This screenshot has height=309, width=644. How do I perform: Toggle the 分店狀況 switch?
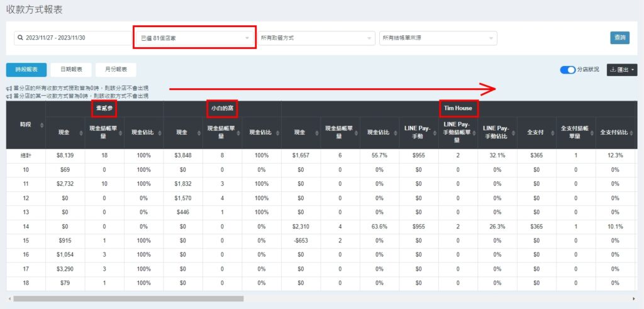pyautogui.click(x=567, y=70)
